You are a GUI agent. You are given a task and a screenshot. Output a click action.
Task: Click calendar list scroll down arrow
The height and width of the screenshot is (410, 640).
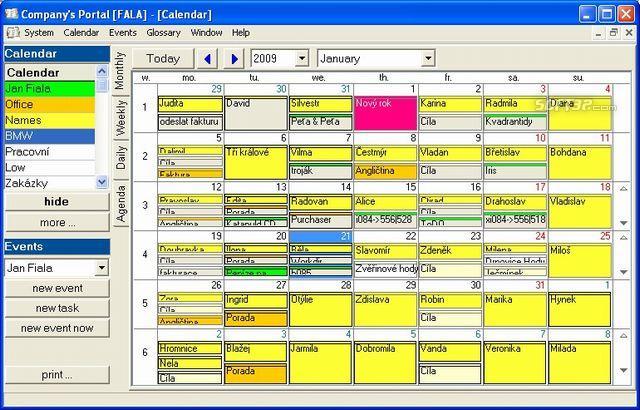[x=102, y=182]
